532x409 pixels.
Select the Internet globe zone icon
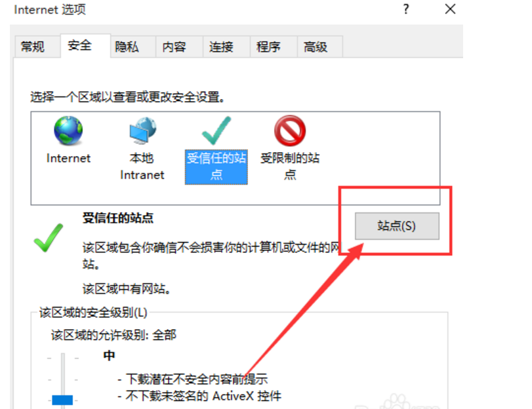click(68, 130)
